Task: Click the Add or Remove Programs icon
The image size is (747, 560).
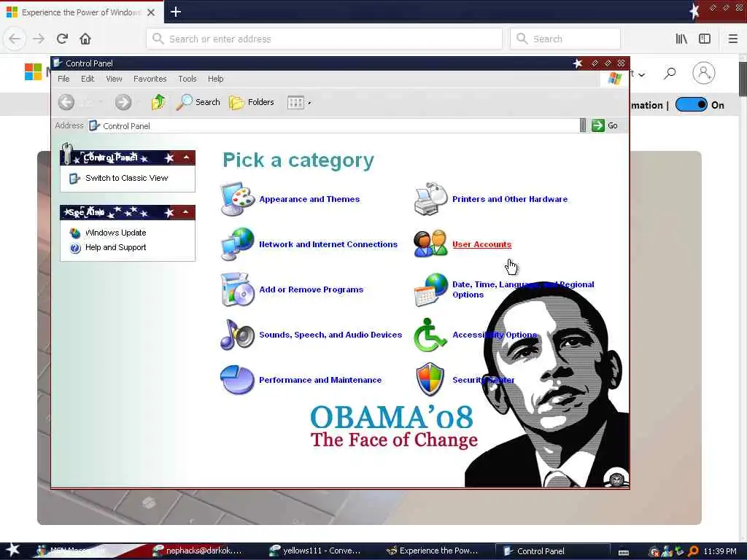Action: (x=237, y=289)
